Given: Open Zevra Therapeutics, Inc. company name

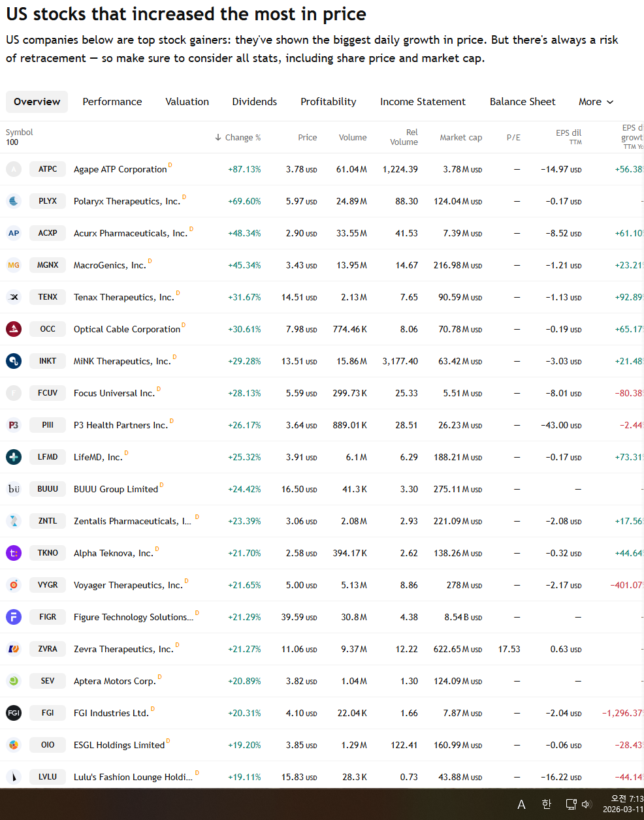Looking at the screenshot, I should pos(123,649).
